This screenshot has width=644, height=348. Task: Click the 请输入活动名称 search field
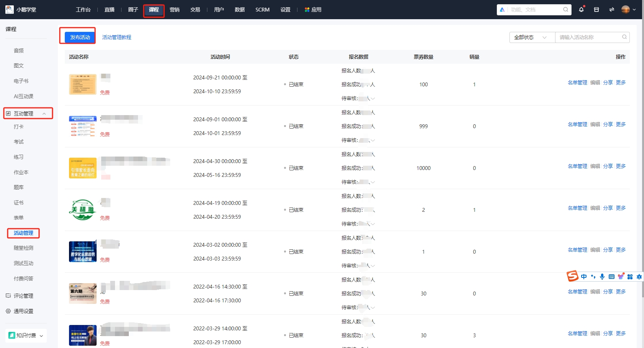pyautogui.click(x=588, y=37)
